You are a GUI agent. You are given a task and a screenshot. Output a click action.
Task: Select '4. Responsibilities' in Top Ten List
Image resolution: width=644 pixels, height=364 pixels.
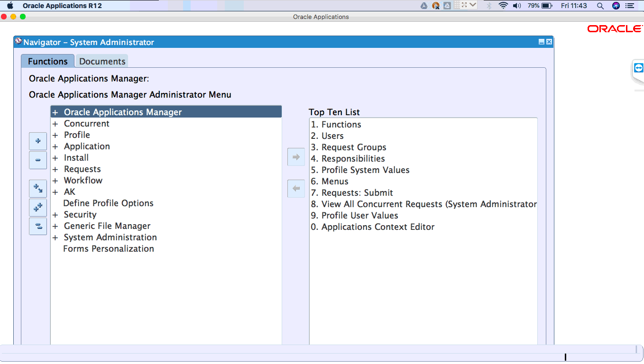(x=348, y=159)
